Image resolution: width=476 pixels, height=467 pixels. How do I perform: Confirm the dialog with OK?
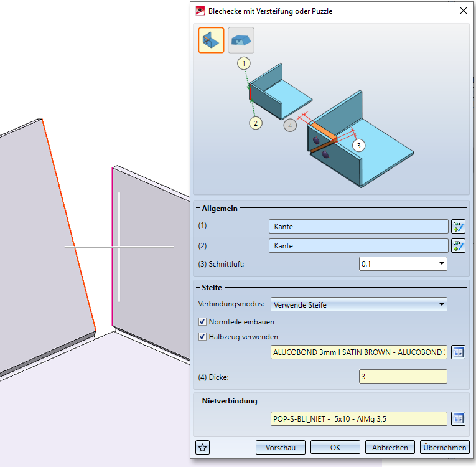click(x=335, y=447)
